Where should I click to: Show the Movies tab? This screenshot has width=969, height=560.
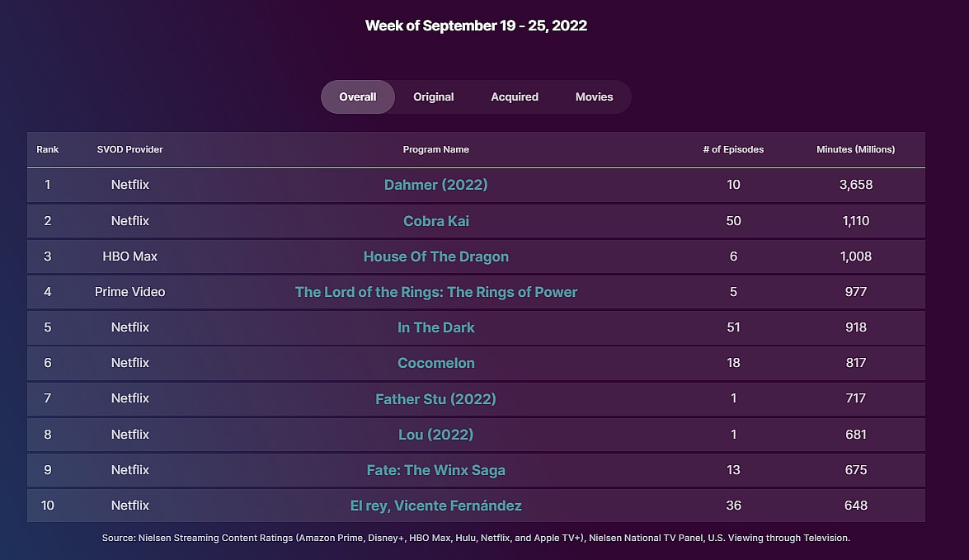point(594,97)
